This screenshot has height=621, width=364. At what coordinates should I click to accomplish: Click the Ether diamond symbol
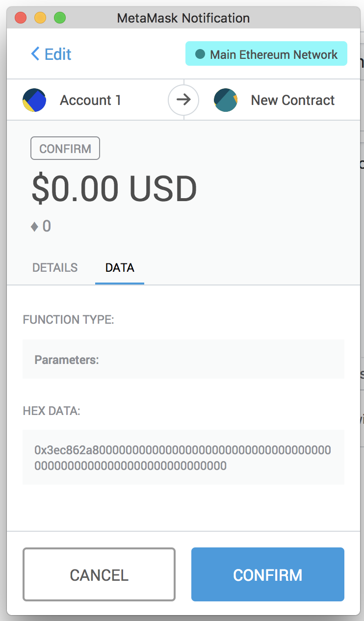coord(34,227)
